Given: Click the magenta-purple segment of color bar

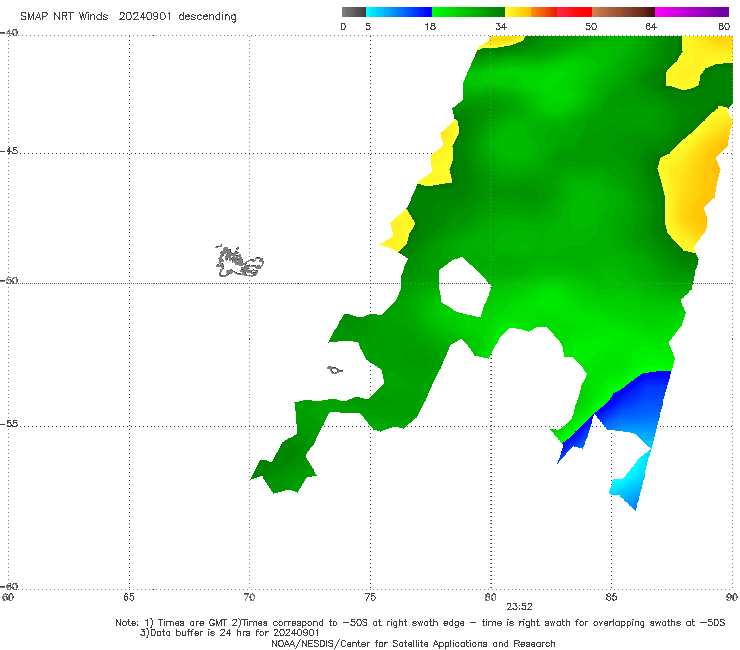Looking at the screenshot, I should [x=692, y=12].
